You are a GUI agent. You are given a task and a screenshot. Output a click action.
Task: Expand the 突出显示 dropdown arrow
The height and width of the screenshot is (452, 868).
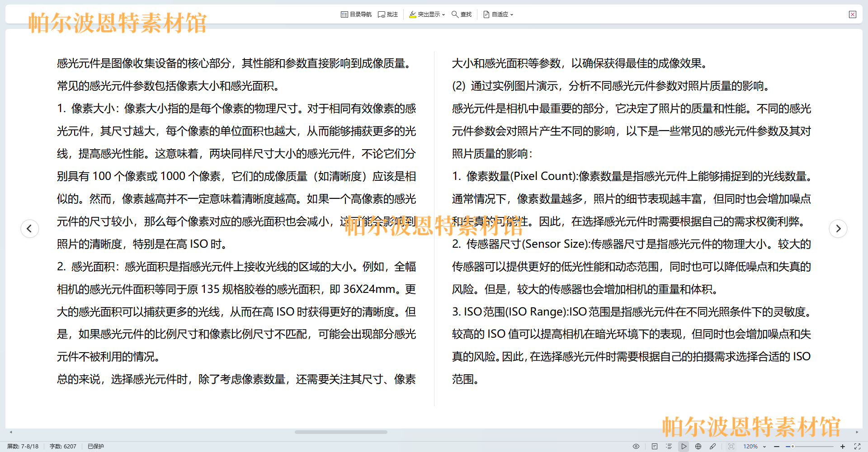point(443,14)
